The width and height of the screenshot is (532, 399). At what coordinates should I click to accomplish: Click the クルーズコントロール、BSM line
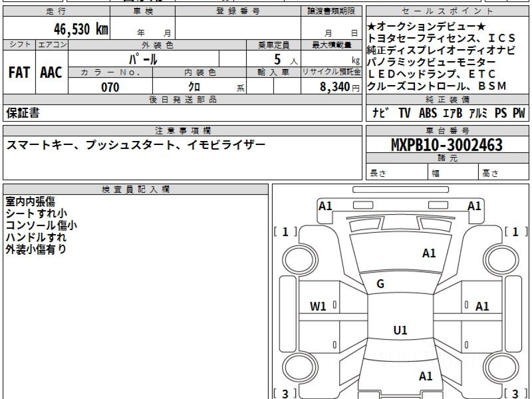coord(437,86)
